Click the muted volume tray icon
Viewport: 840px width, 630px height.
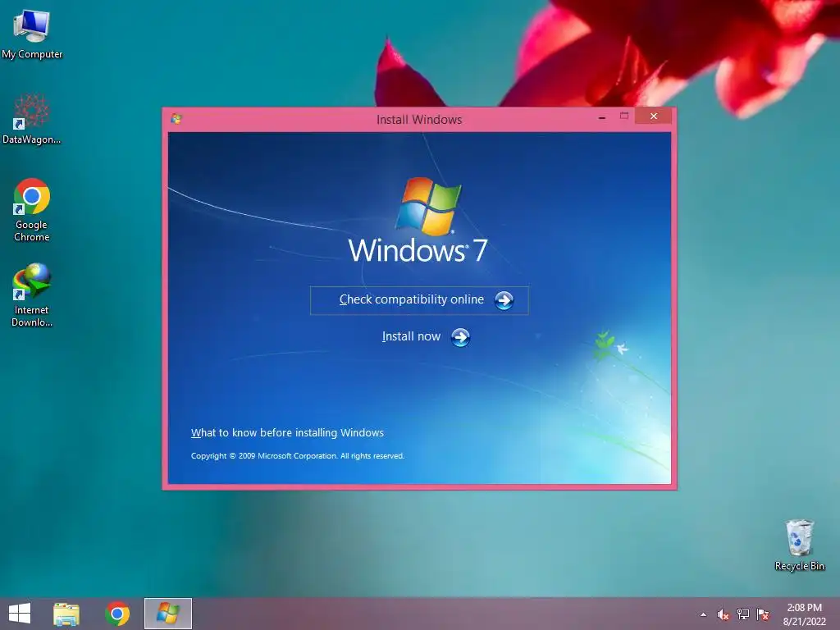click(x=723, y=615)
